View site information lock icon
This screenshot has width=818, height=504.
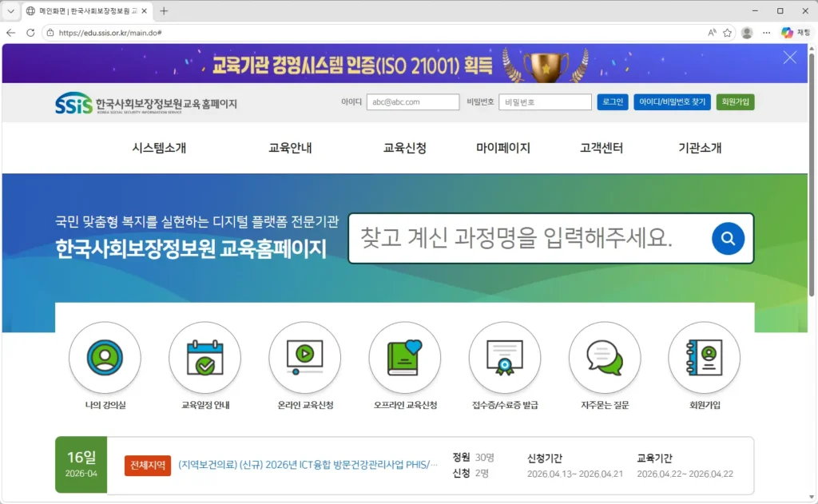[50, 32]
